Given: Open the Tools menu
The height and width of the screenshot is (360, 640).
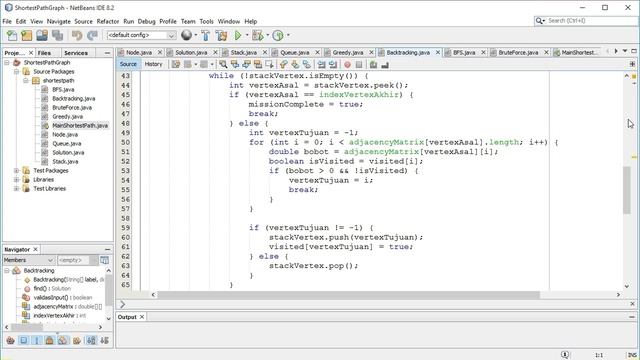Looking at the screenshot, I should 207,21.
